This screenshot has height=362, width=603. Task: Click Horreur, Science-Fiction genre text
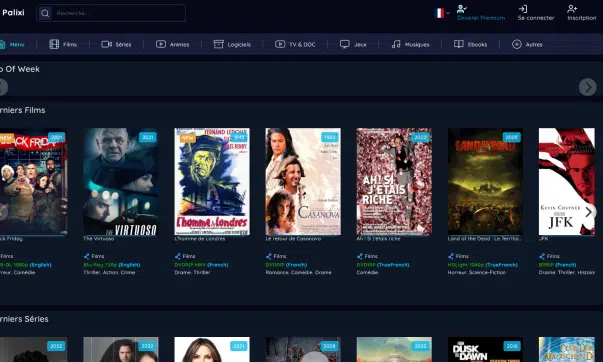pyautogui.click(x=477, y=272)
